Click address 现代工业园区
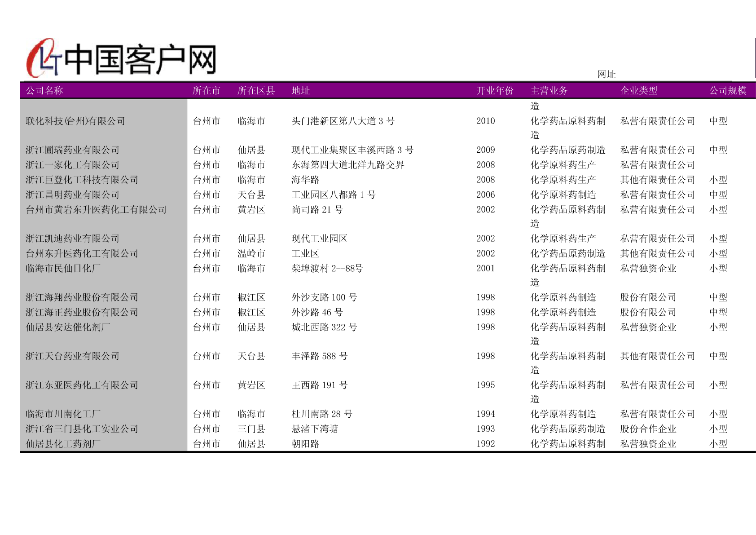Image resolution: width=756 pixels, height=535 pixels. click(x=320, y=239)
